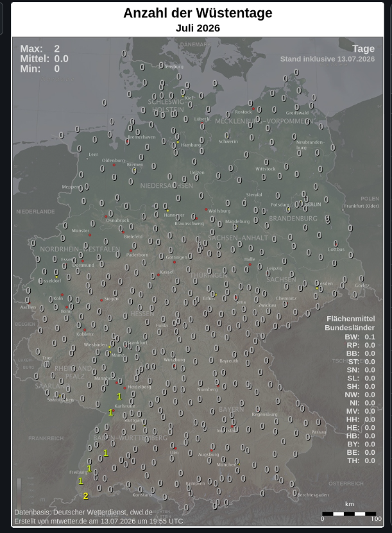Click the 'BRANDENBURG' state label

pos(293,218)
